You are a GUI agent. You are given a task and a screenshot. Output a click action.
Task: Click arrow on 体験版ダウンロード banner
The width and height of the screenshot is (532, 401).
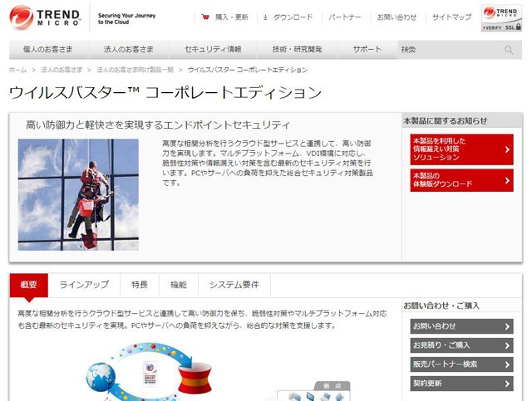[x=507, y=180]
